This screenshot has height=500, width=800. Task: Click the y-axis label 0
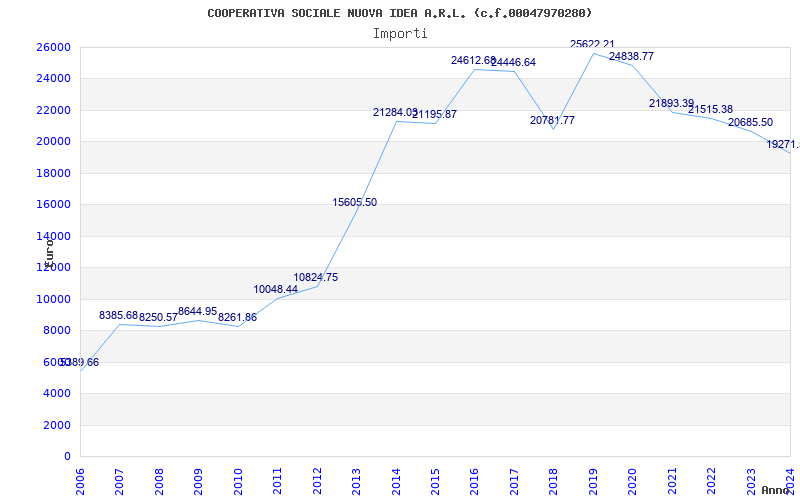point(67,457)
